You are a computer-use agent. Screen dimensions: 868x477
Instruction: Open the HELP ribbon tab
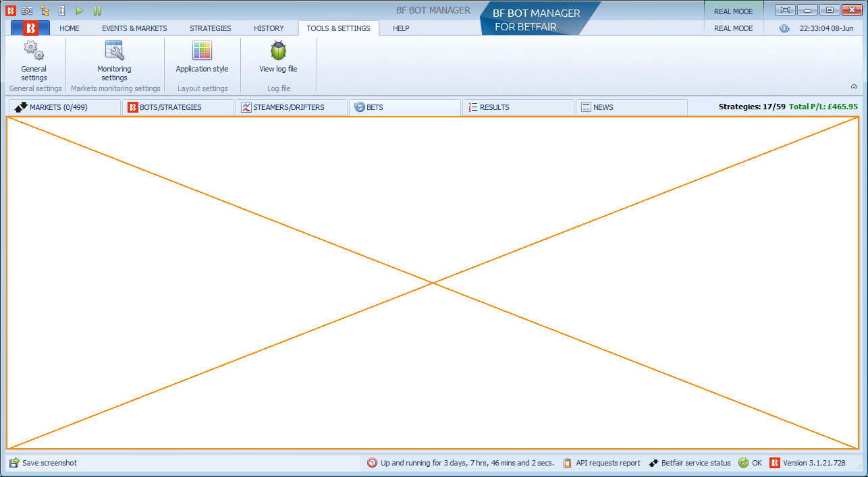tap(401, 28)
